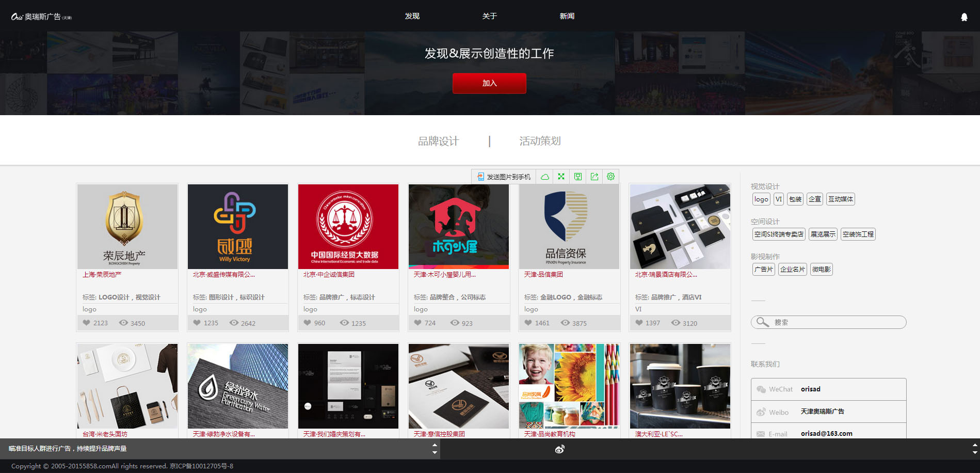Click the green floppy disk save icon
The image size is (980, 473).
point(578,177)
